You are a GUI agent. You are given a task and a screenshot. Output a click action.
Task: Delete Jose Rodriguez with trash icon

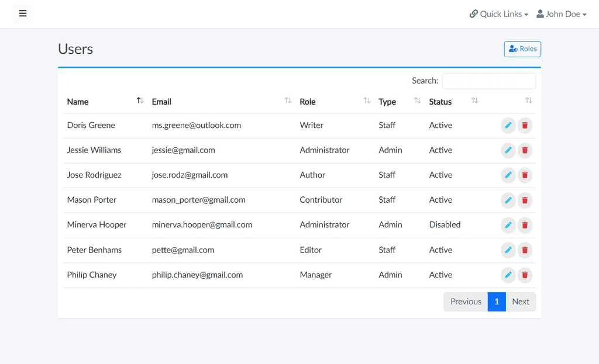[525, 175]
